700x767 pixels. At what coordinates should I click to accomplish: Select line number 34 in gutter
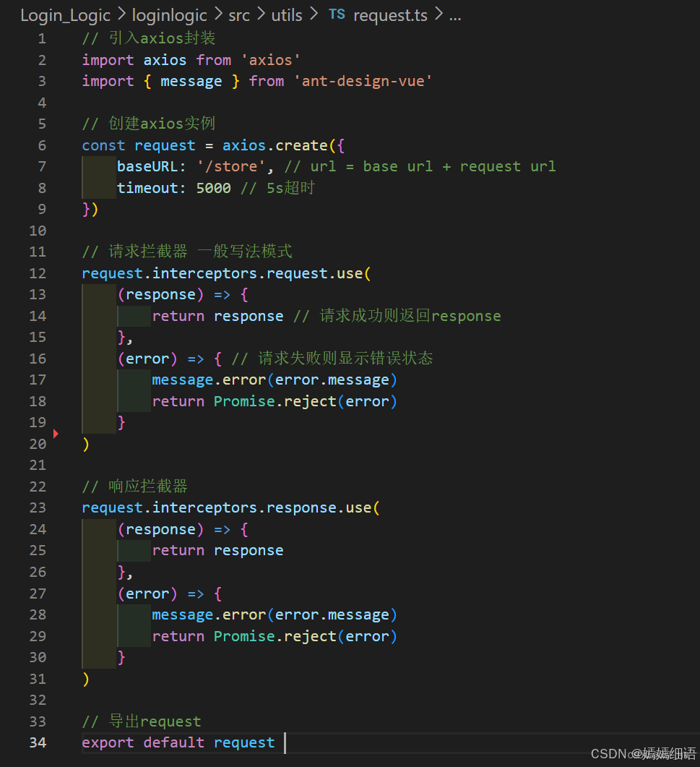click(x=38, y=742)
